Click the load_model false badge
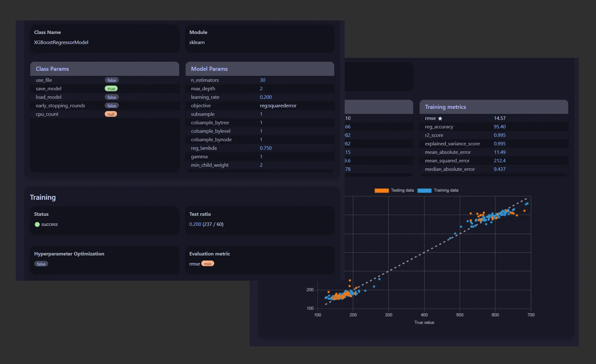Viewport: 596px width, 364px height. coord(112,97)
